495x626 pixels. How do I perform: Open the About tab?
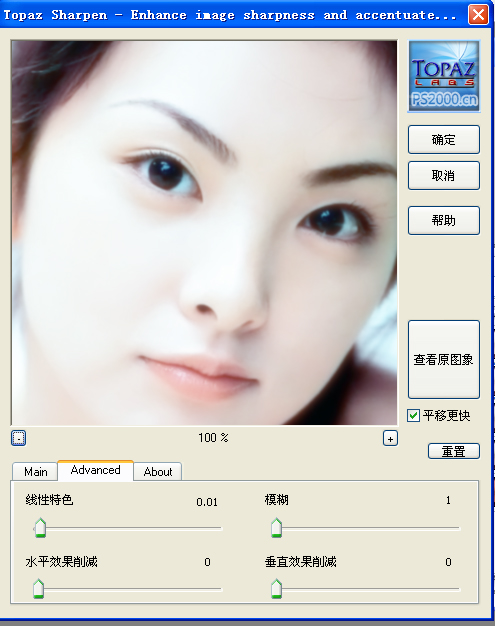pyautogui.click(x=158, y=471)
